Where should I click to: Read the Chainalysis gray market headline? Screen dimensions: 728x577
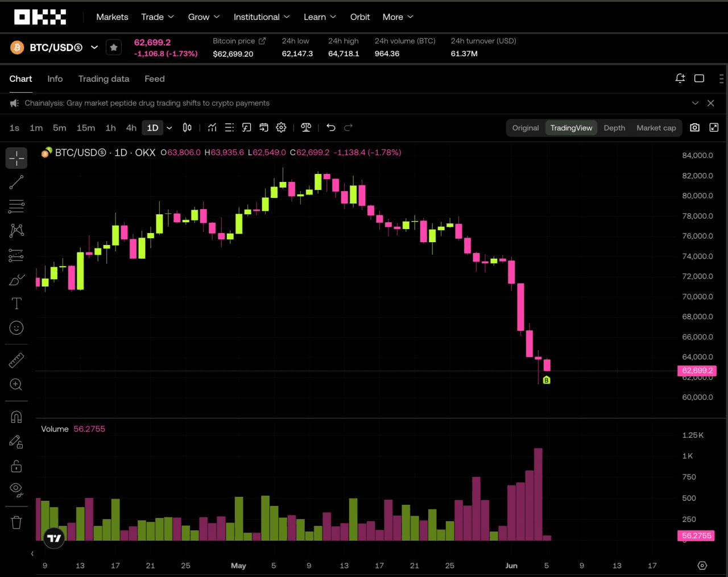click(147, 103)
